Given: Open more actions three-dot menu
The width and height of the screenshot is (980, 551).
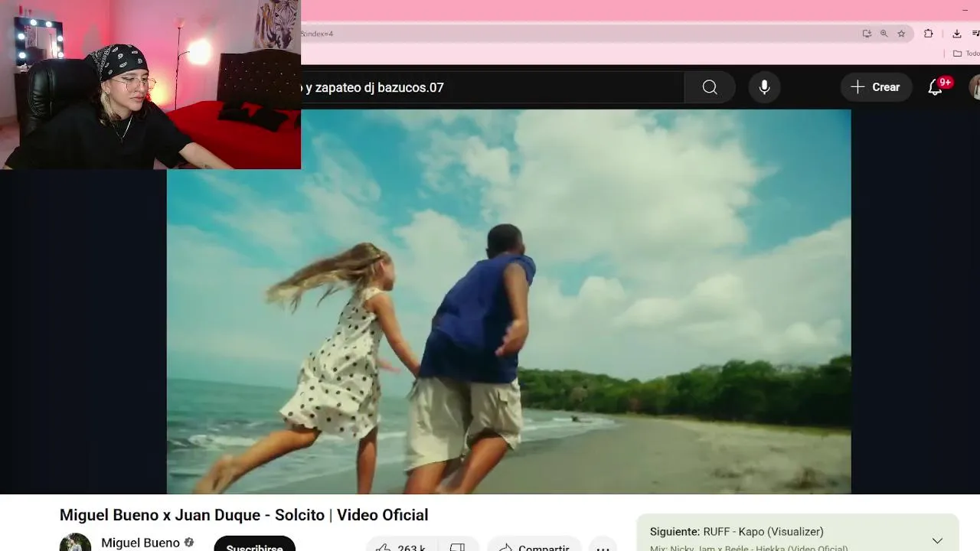Looking at the screenshot, I should coord(603,546).
